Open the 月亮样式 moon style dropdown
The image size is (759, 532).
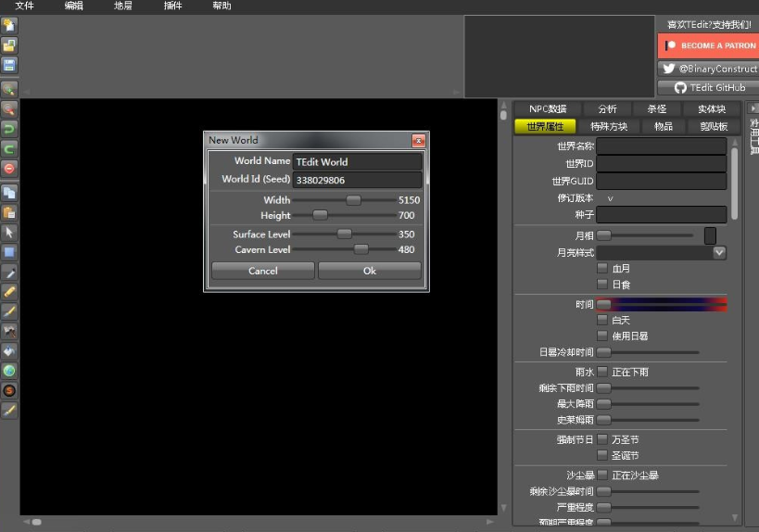pyautogui.click(x=719, y=252)
